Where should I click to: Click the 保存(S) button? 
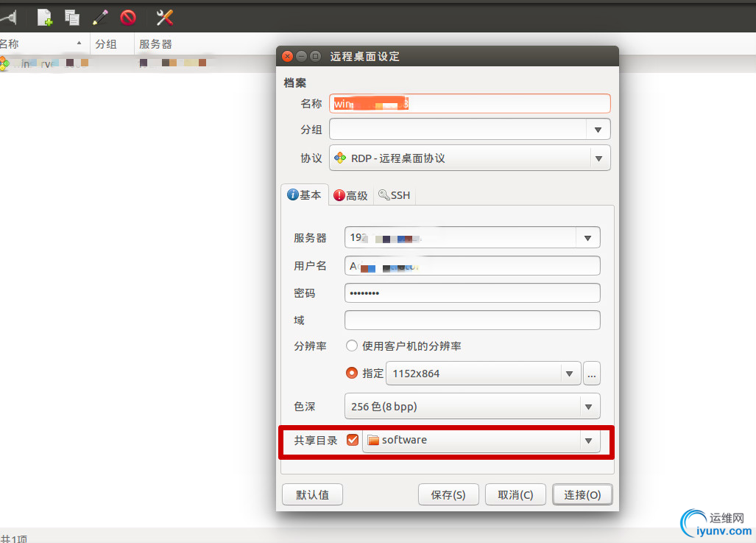click(x=448, y=494)
